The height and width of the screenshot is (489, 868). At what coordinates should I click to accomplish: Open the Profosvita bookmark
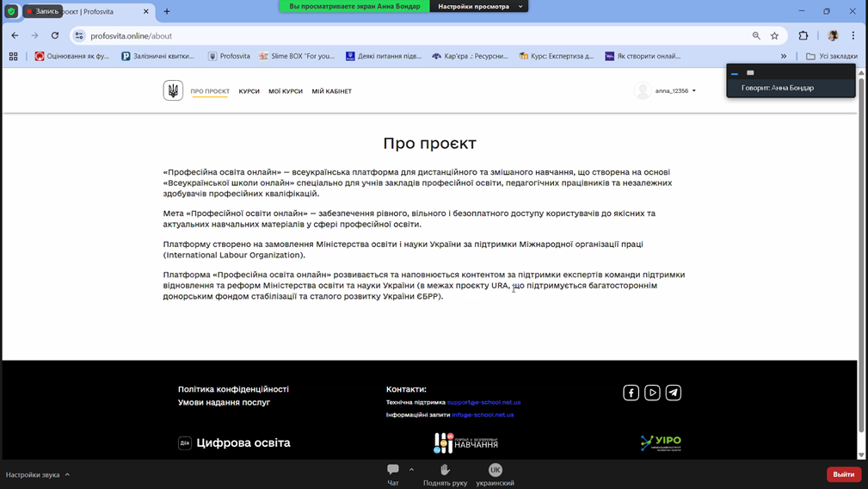pos(229,56)
